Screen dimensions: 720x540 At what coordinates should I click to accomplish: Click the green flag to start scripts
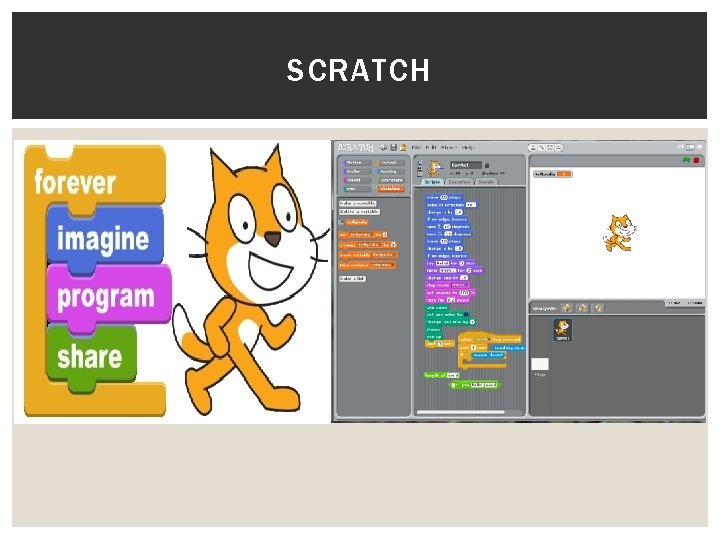[686, 160]
